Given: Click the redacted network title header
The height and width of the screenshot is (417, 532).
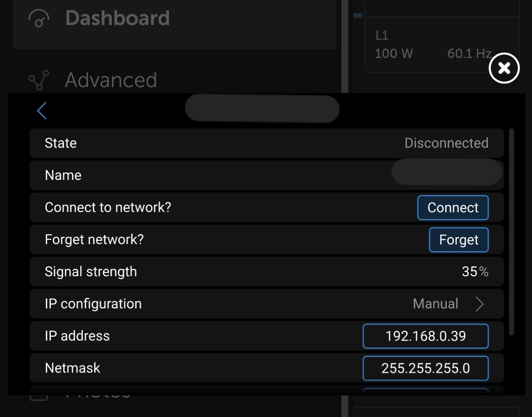Looking at the screenshot, I should (x=262, y=109).
